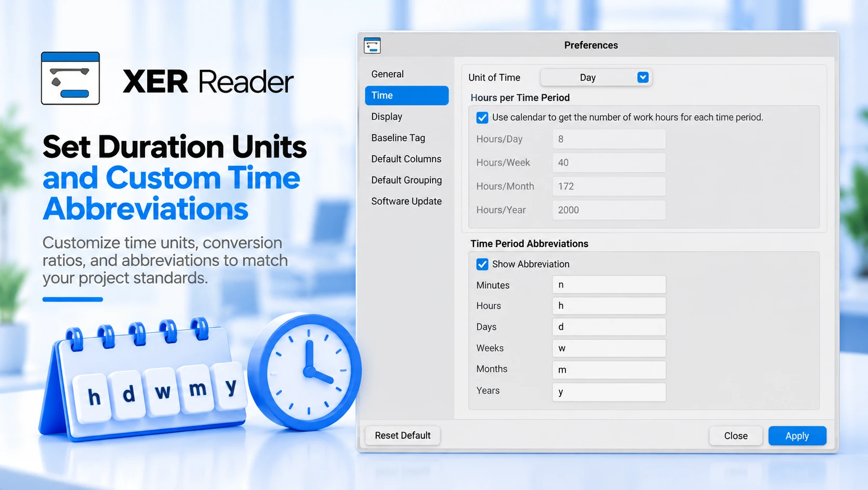Click the Hours/Week field showing 40
Screen dimensions: 868x490
[x=609, y=163]
